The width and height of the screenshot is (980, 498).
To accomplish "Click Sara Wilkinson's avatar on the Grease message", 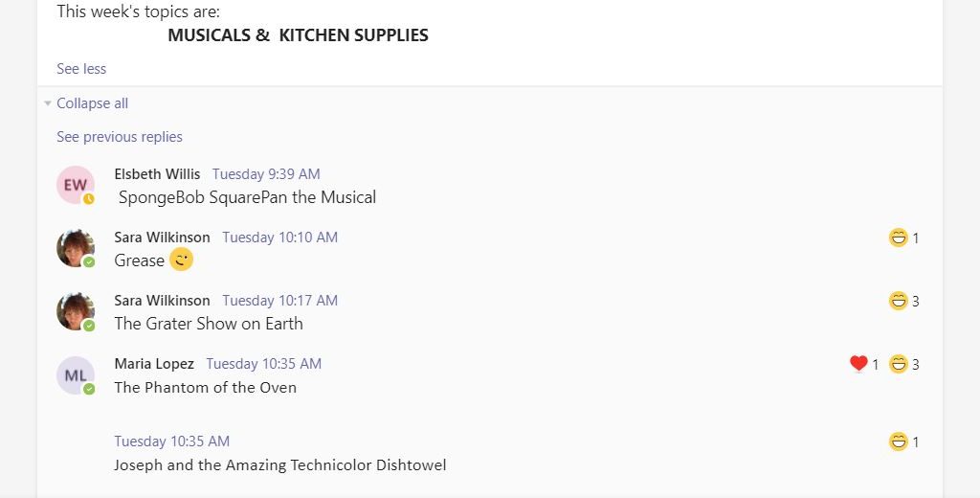I will pos(76,248).
